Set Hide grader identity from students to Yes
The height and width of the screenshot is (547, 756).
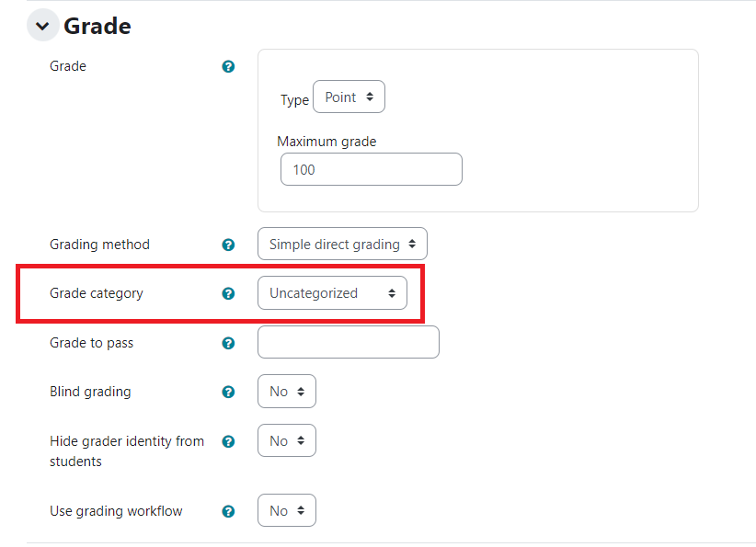point(286,440)
